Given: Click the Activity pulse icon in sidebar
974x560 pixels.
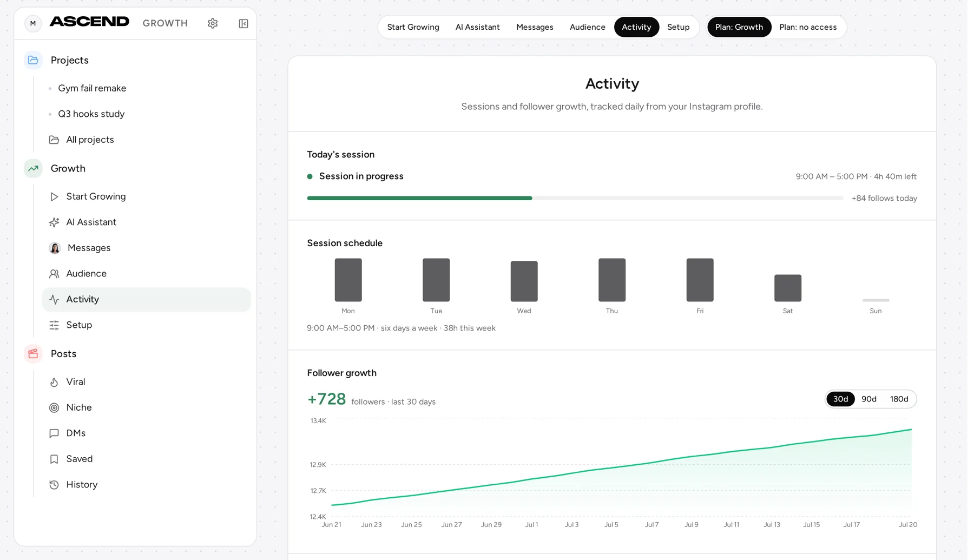Looking at the screenshot, I should click(54, 299).
